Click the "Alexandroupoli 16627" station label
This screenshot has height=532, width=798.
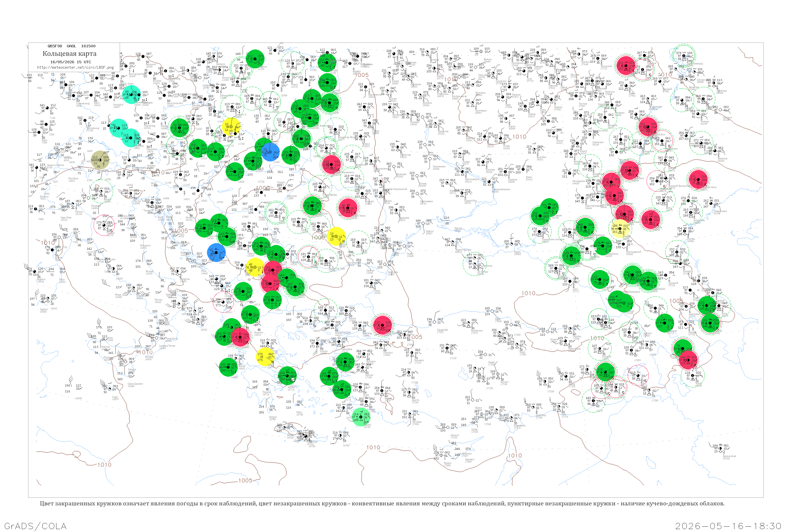[x=343, y=334]
